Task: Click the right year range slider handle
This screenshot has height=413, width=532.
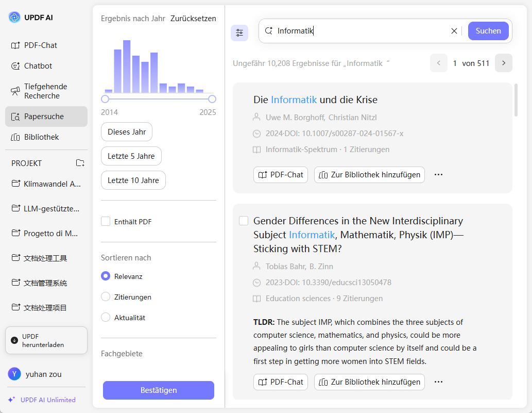Action: [212, 99]
